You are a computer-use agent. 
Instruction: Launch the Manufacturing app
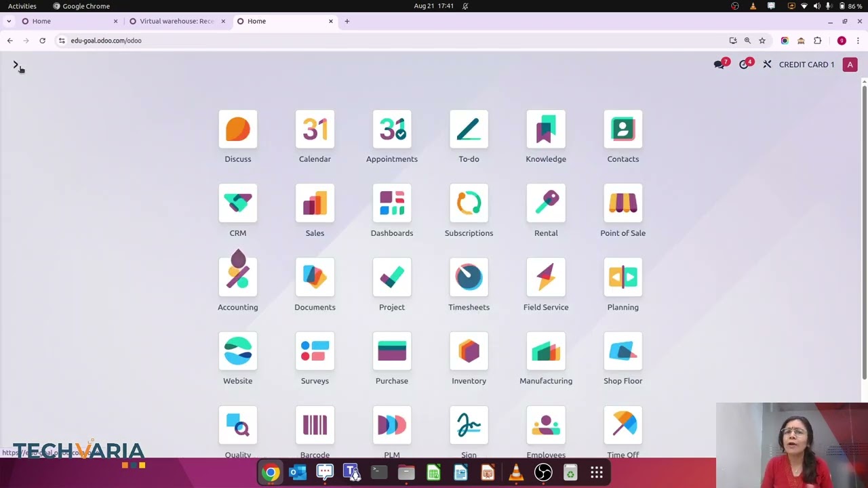tap(546, 351)
